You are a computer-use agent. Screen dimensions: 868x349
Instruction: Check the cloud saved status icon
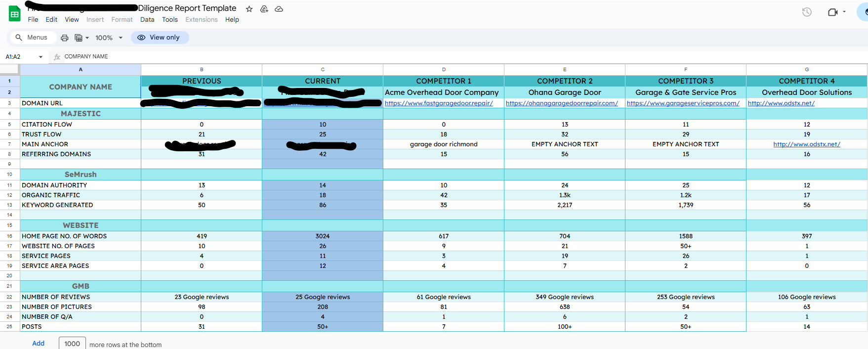279,9
